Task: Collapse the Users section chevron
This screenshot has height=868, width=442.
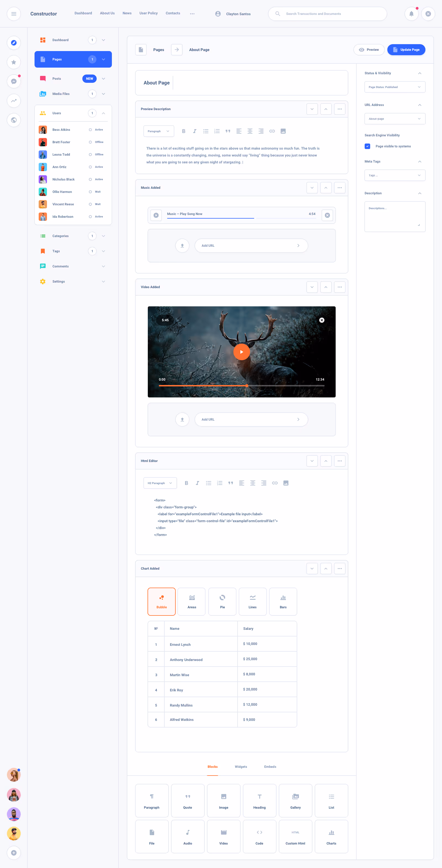Action: [104, 113]
